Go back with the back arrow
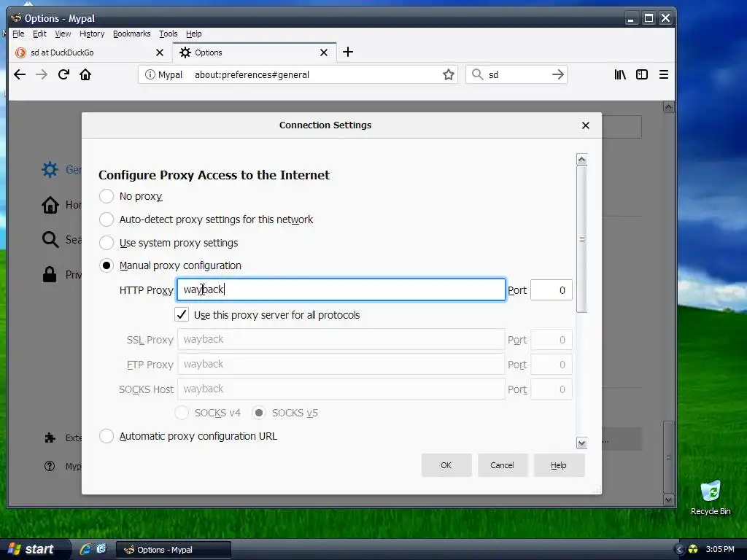The width and height of the screenshot is (747, 560). click(x=20, y=74)
